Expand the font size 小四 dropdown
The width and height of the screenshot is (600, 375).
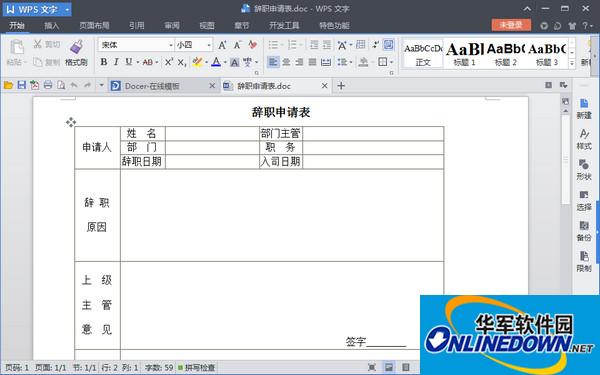[x=209, y=45]
